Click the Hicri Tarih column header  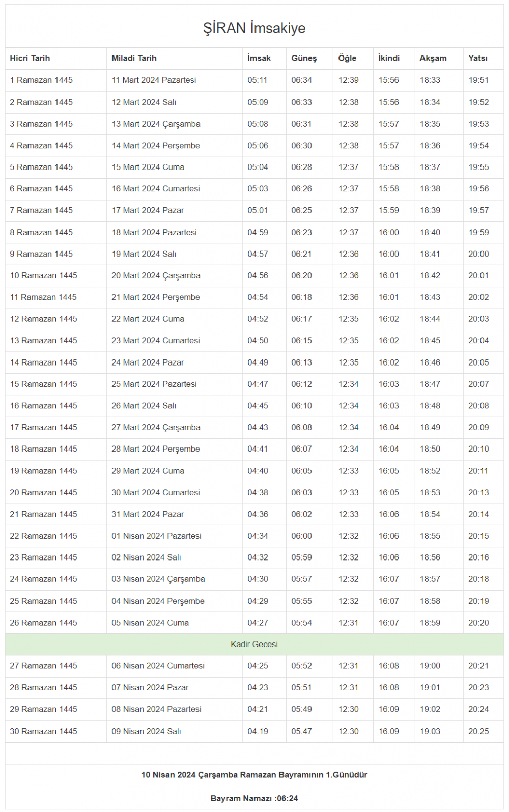coord(30,58)
